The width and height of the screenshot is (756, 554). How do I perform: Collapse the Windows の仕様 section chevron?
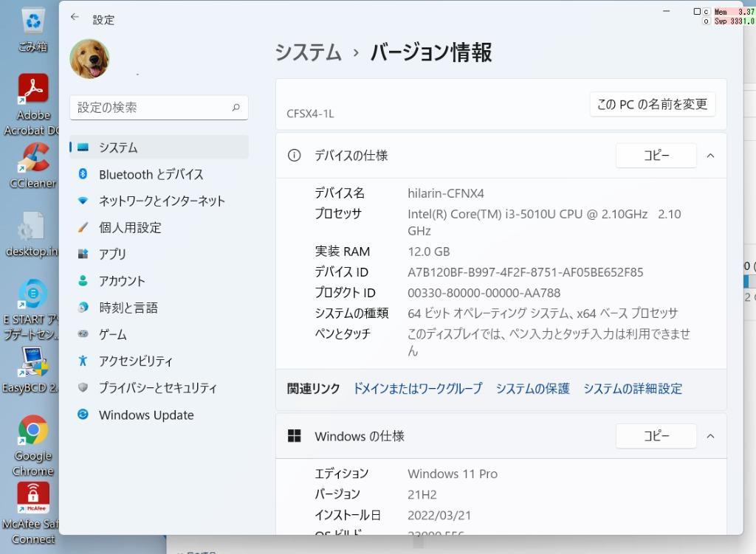710,436
